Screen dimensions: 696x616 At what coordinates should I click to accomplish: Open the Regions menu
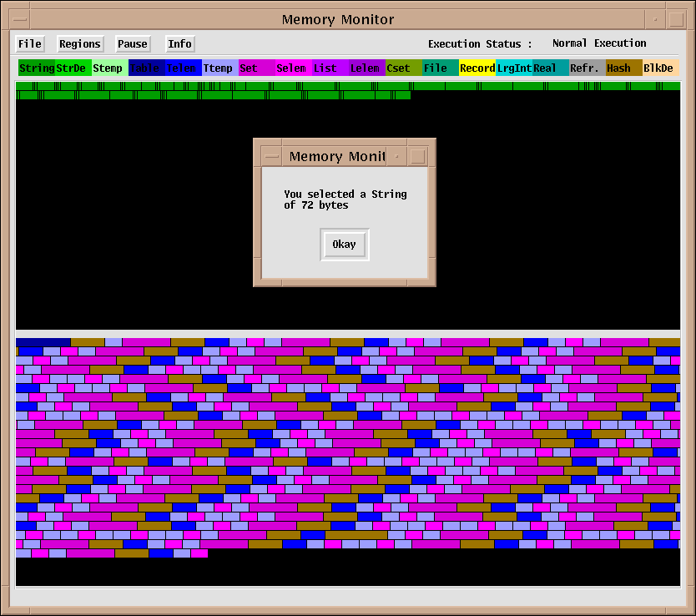tap(80, 44)
